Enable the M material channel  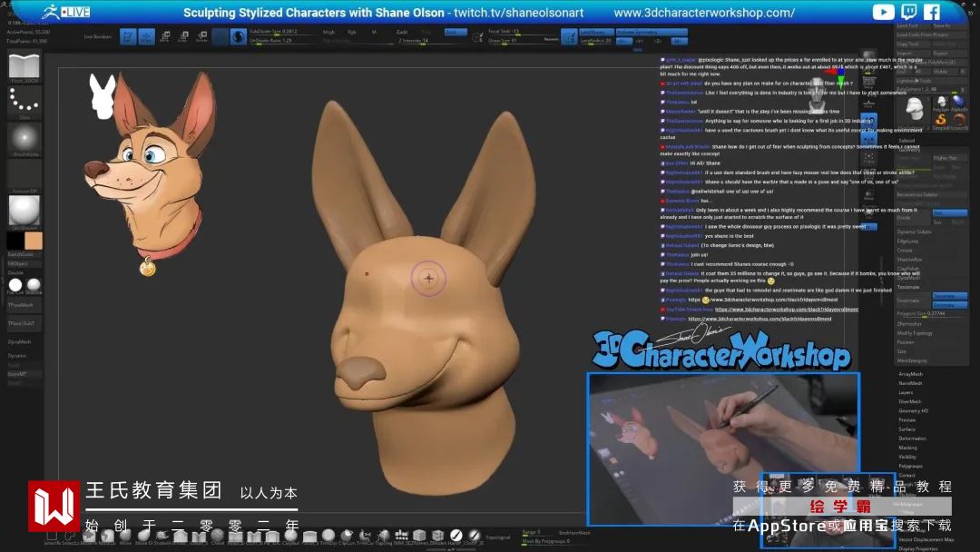pyautogui.click(x=374, y=32)
